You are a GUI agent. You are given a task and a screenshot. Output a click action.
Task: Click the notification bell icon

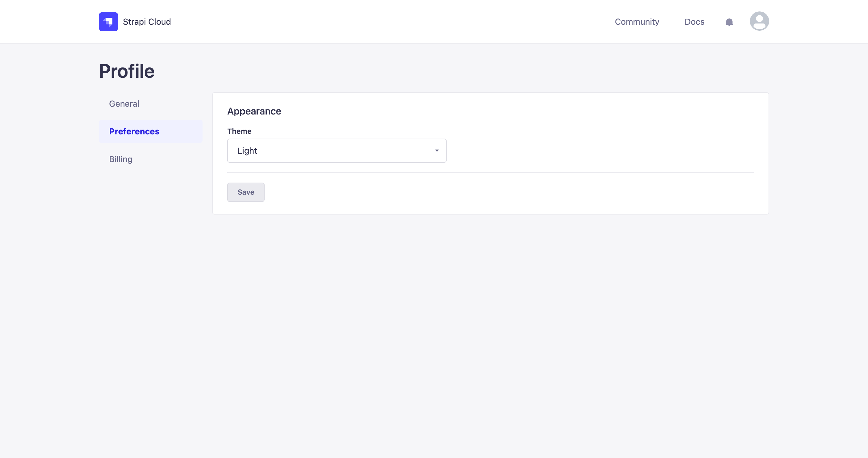[729, 22]
